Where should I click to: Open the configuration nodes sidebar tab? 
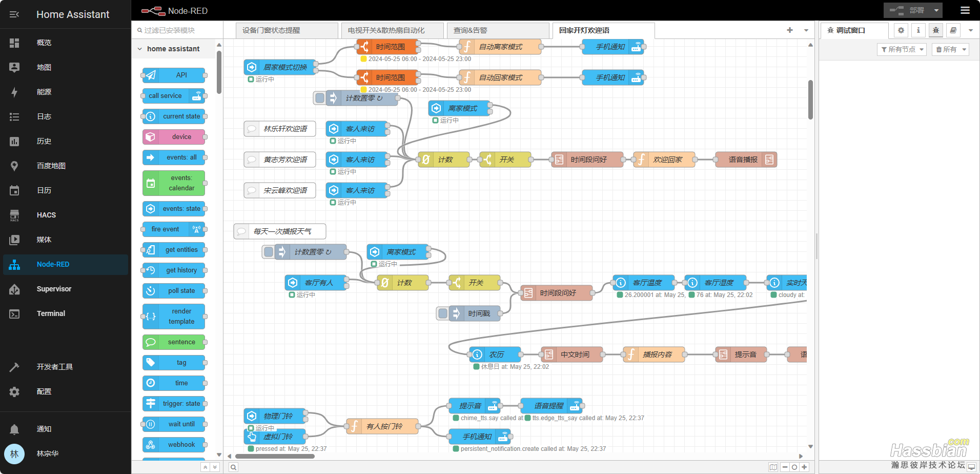[901, 30]
